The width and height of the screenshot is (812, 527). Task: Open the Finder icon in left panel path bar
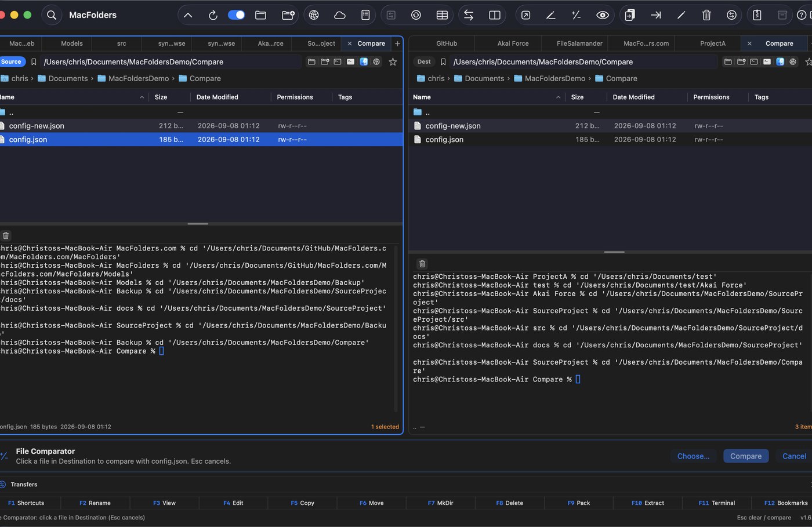coord(364,61)
